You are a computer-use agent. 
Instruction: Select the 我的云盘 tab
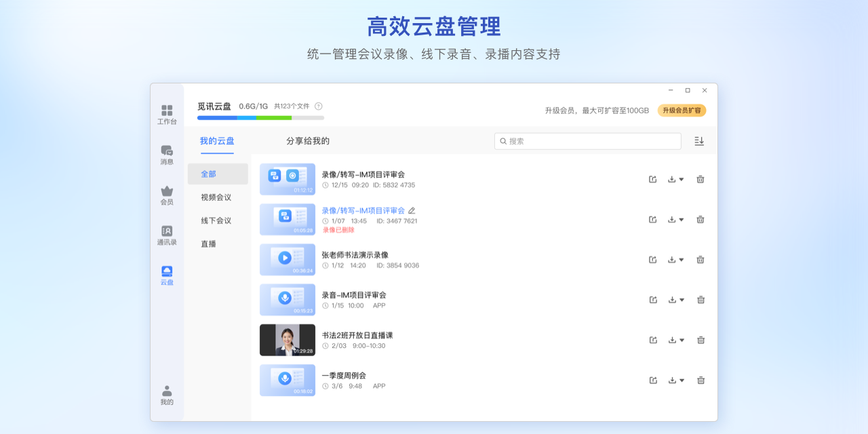217,141
